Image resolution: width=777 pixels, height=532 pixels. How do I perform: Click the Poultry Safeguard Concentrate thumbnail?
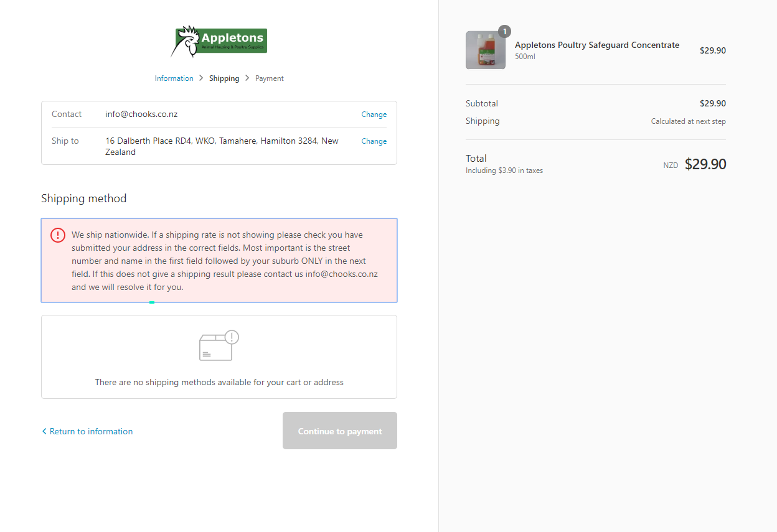(x=485, y=50)
